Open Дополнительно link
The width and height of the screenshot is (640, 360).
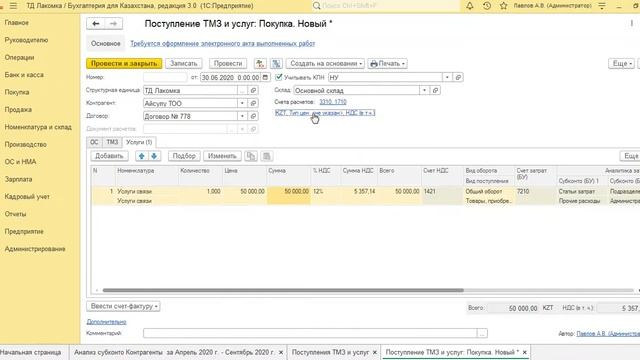(x=107, y=322)
